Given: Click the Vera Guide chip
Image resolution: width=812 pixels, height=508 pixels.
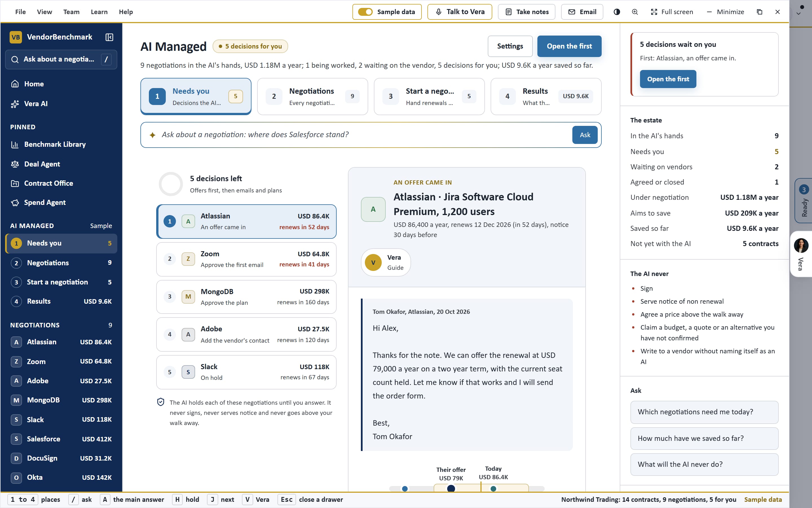Looking at the screenshot, I should pos(385,262).
